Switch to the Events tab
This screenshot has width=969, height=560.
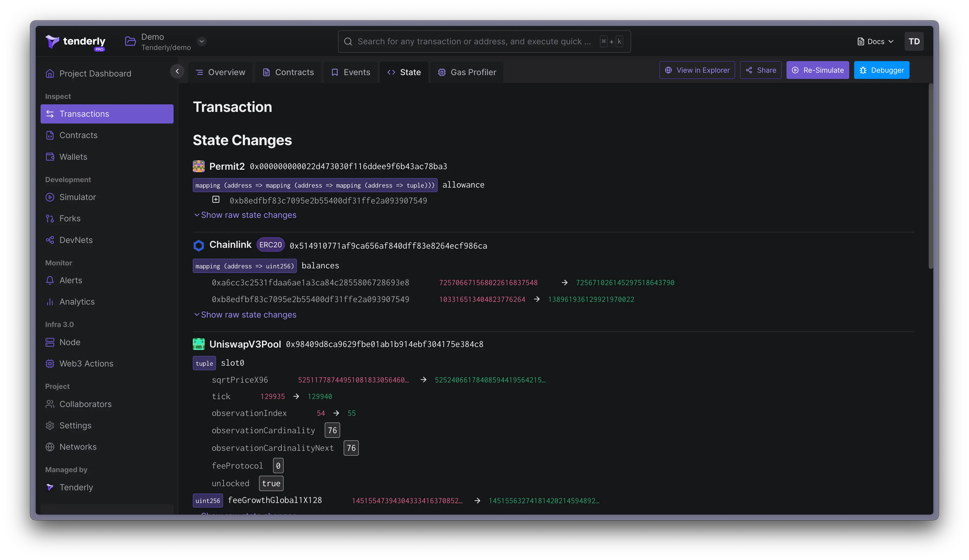click(x=351, y=72)
